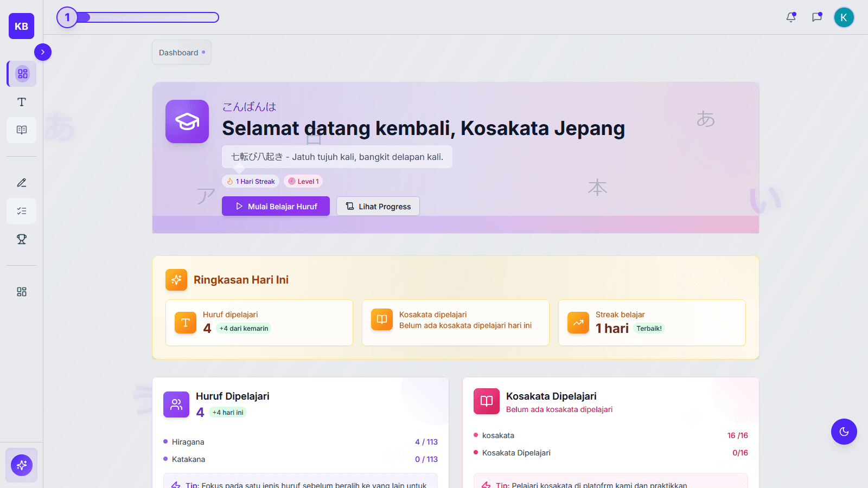Image resolution: width=868 pixels, height=488 pixels.
Task: Open Lihat Progress
Action: 378,206
